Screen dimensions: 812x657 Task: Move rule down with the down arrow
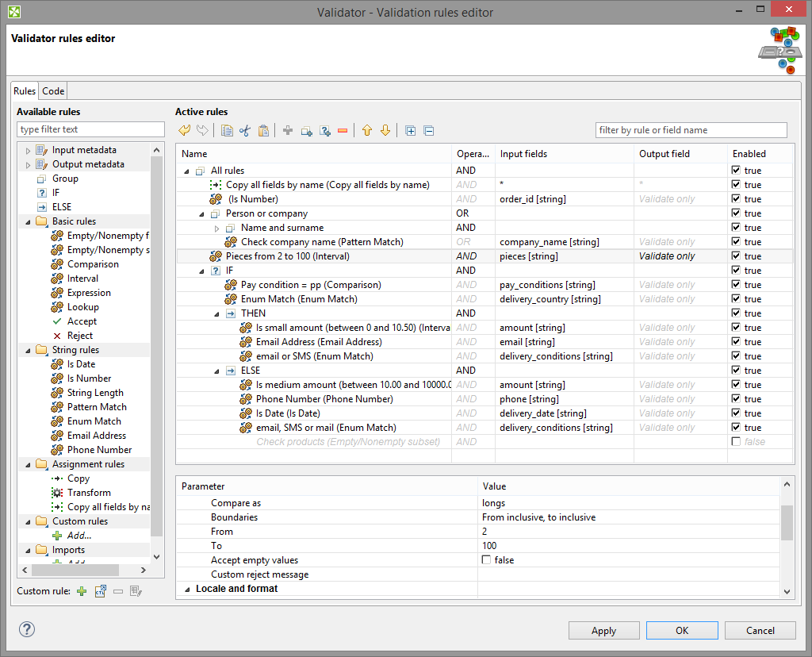click(385, 131)
